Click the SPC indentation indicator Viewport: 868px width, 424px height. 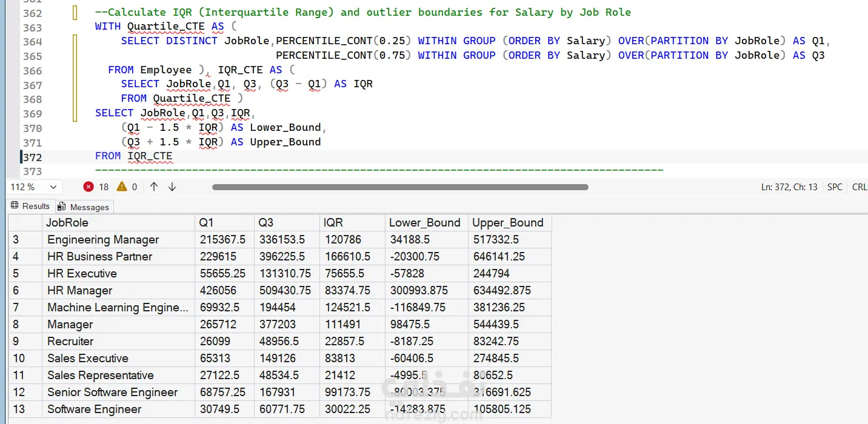point(835,187)
